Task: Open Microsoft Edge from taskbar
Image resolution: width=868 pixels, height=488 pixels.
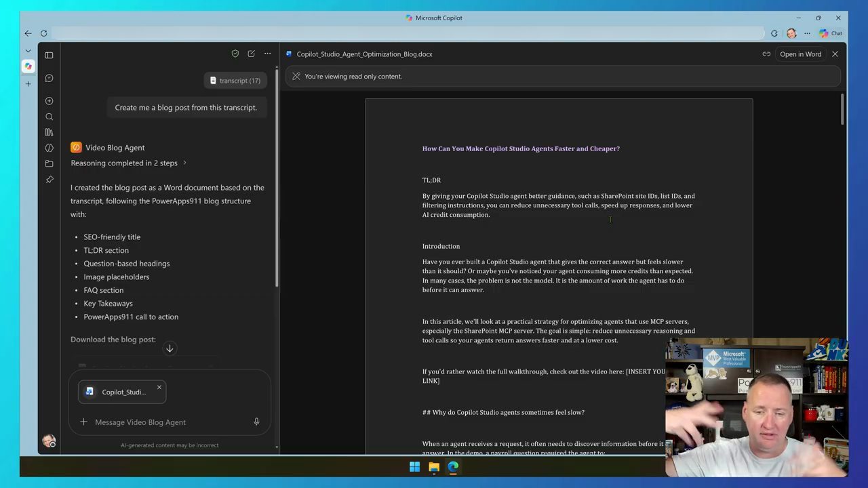Action: 453,466
